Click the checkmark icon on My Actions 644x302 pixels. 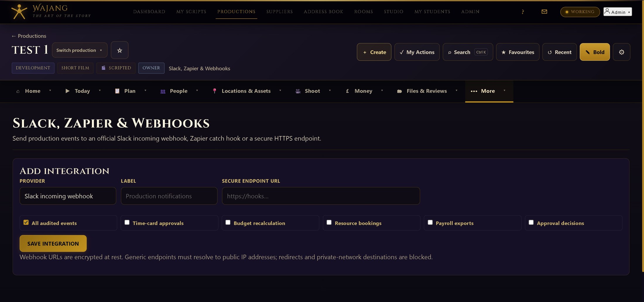tap(402, 52)
